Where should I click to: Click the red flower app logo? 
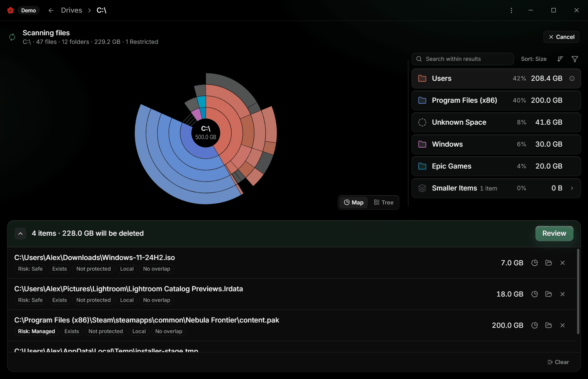pos(10,10)
